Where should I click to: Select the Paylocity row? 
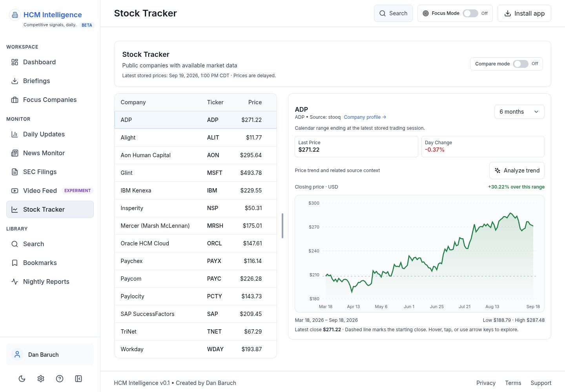point(195,296)
